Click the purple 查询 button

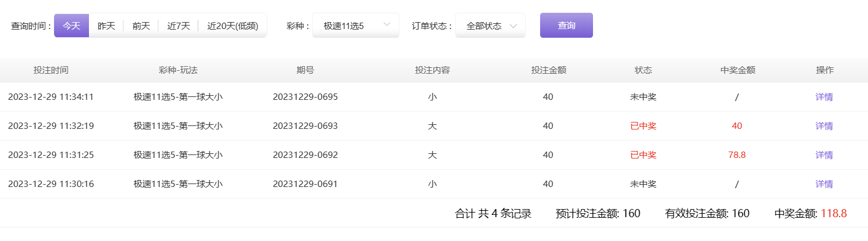pos(566,25)
